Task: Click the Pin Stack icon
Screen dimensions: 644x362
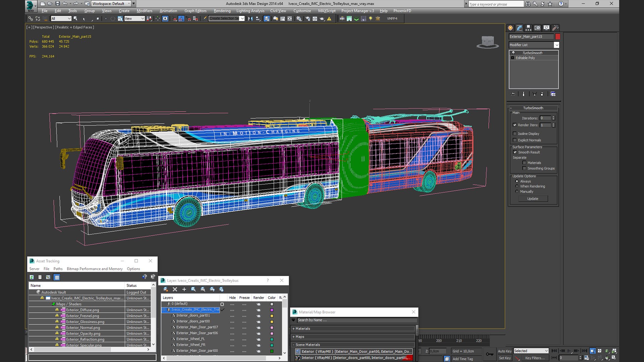Action: click(x=513, y=94)
